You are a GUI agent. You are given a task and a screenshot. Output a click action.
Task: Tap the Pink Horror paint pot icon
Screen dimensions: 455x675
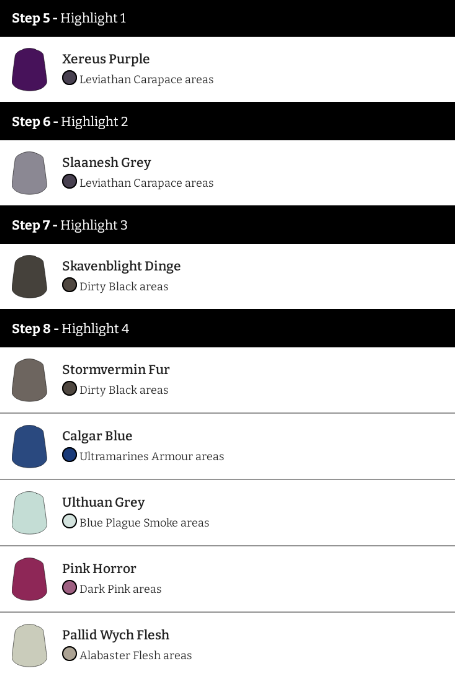(x=29, y=579)
